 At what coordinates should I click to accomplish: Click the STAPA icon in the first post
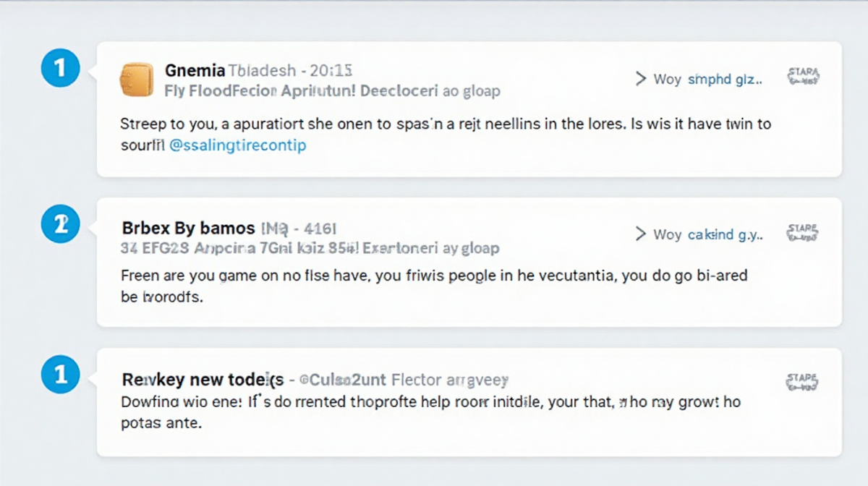click(x=802, y=77)
